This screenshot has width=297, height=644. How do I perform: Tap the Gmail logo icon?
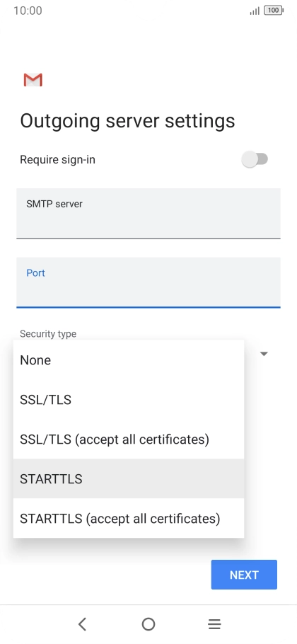pos(33,80)
